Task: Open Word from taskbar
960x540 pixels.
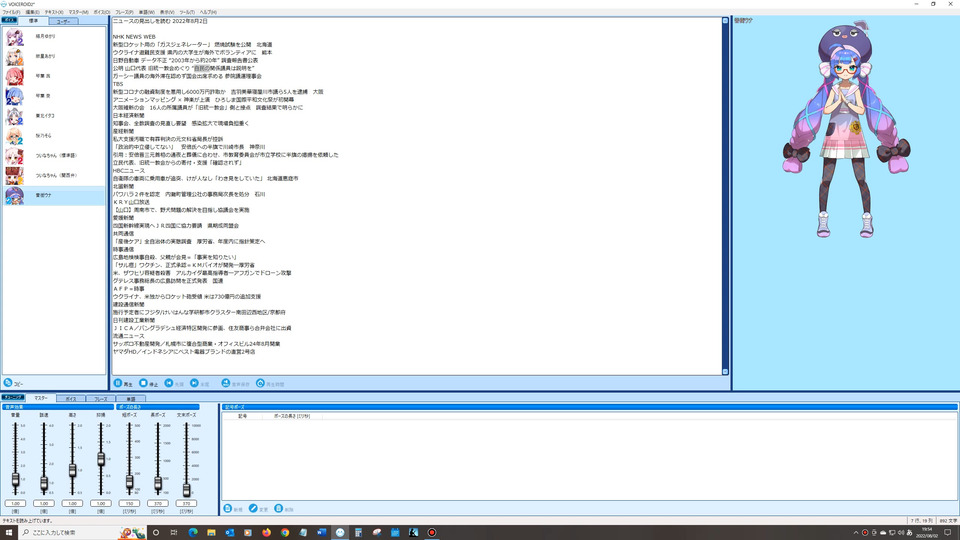Action: tap(321, 533)
